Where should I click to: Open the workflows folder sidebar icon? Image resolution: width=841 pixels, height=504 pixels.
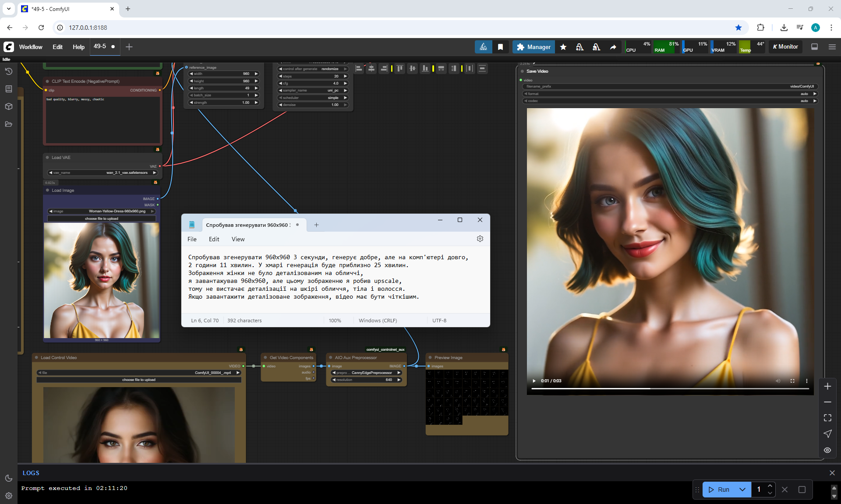point(8,124)
